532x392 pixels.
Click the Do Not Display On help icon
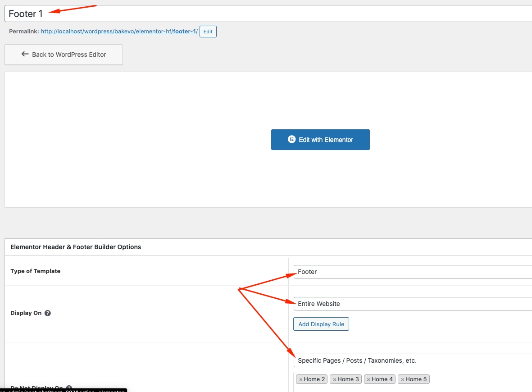point(69,388)
